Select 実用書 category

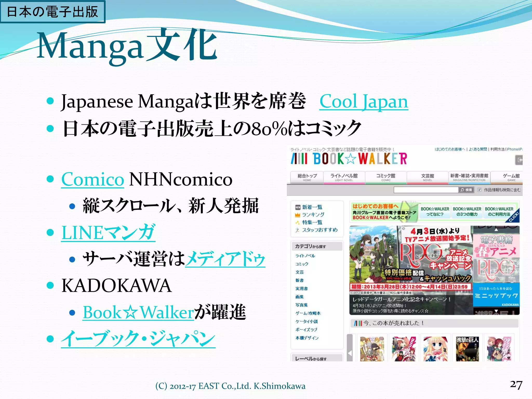(302, 289)
